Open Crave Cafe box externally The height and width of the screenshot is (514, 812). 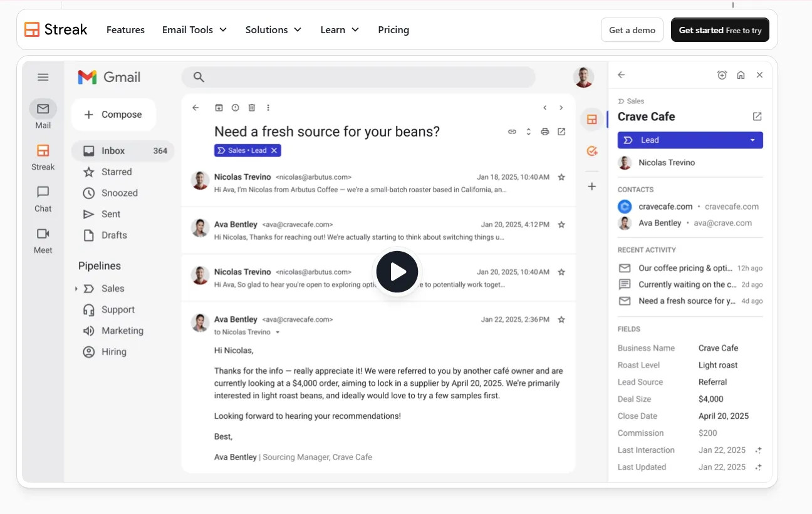757,116
